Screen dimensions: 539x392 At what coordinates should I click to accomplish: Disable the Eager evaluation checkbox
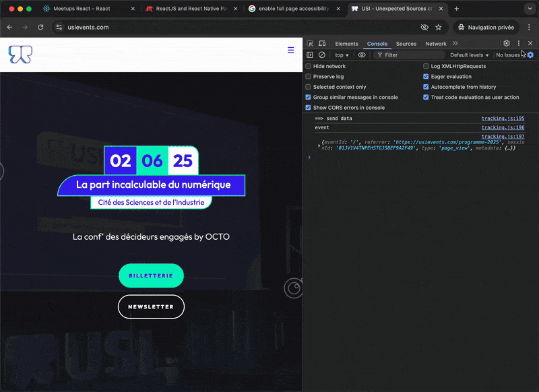tap(426, 76)
